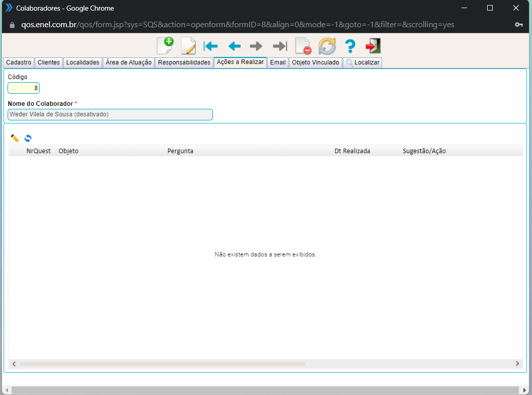
Task: Jump to the last record
Action: coord(279,46)
